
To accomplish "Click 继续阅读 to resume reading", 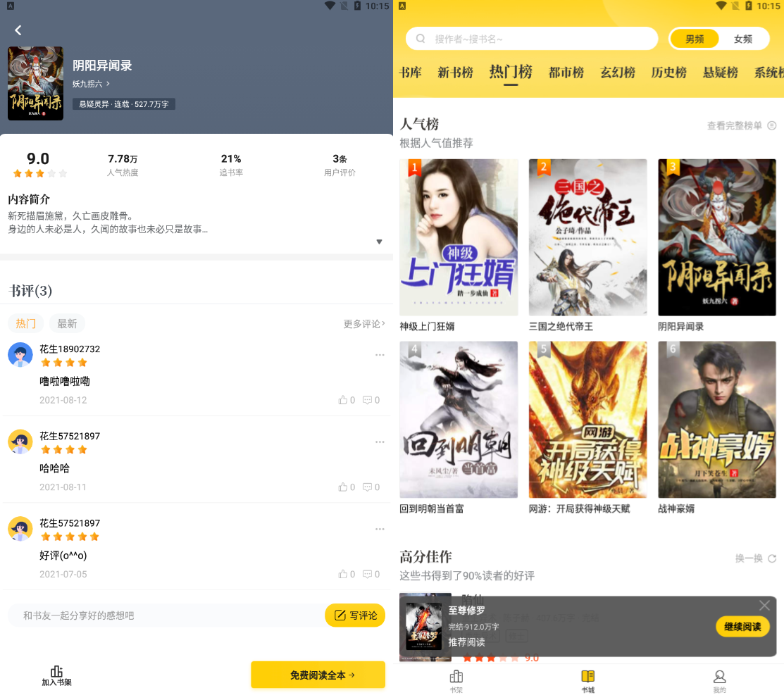I will point(742,626).
